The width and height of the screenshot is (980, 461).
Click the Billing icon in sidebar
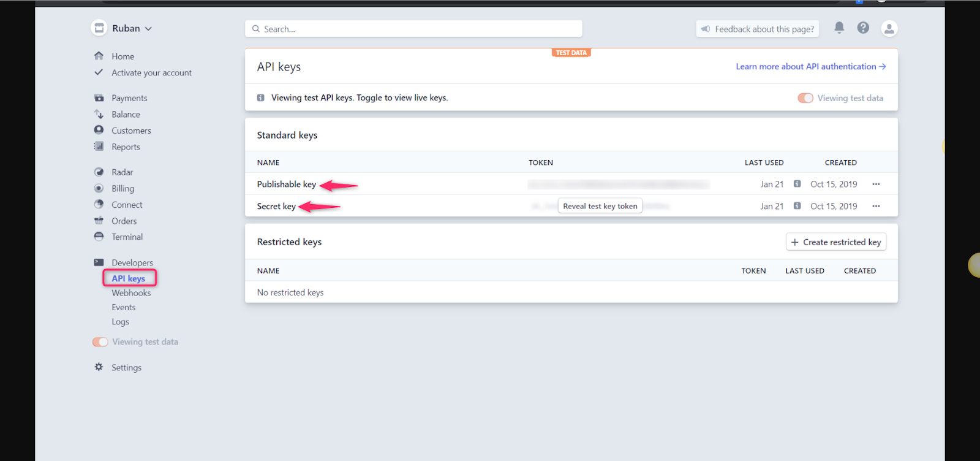pyautogui.click(x=99, y=188)
